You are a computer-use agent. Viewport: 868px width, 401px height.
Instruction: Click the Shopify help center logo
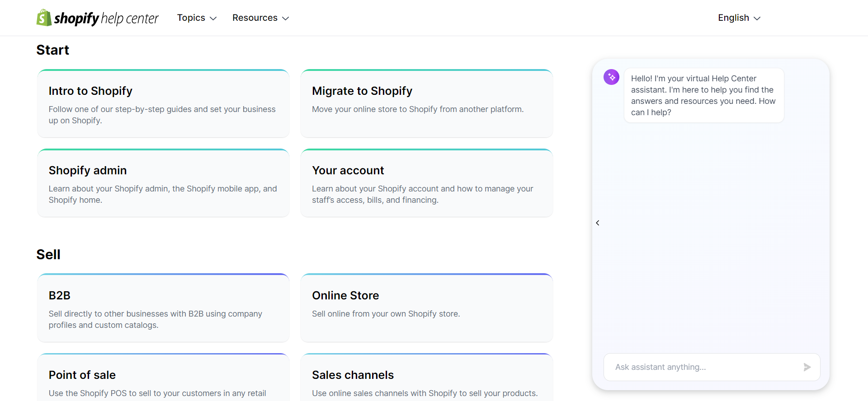pyautogui.click(x=97, y=18)
